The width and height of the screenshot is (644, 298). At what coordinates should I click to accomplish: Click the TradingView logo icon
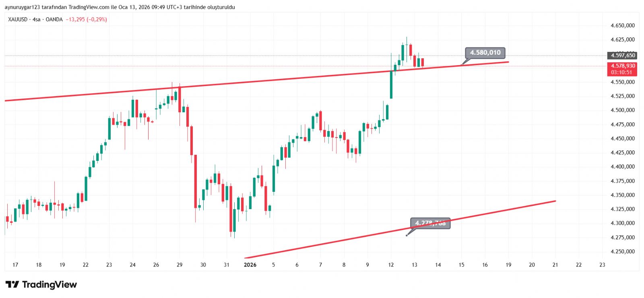(x=12, y=285)
